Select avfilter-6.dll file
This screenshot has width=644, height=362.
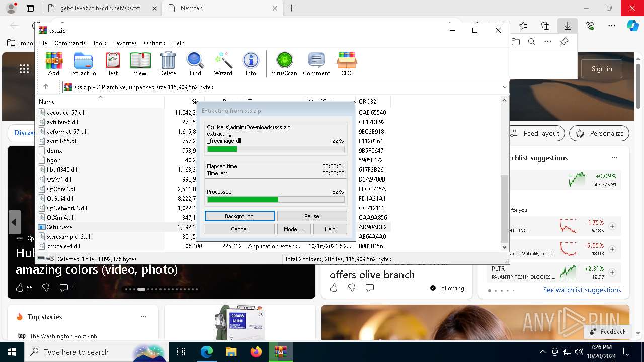click(62, 122)
